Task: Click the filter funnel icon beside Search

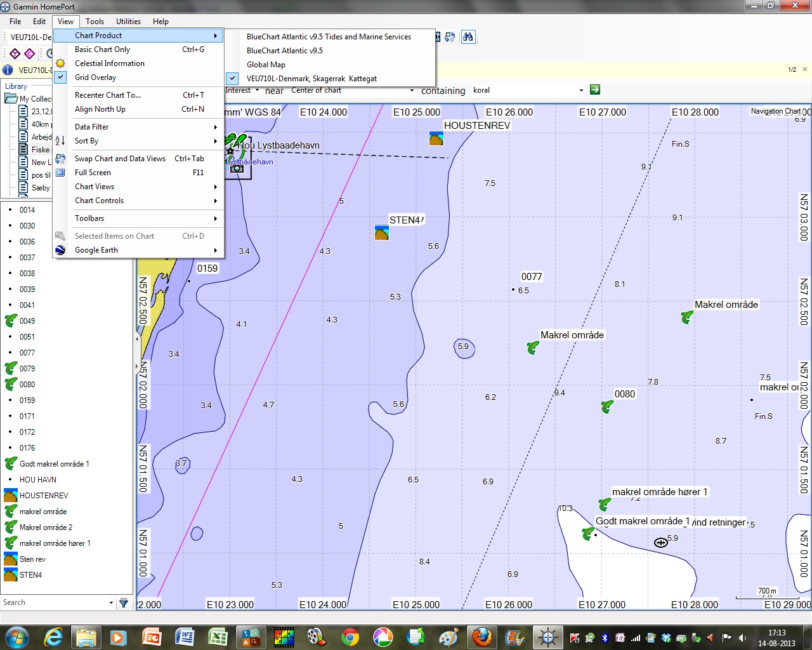Action: pyautogui.click(x=124, y=602)
